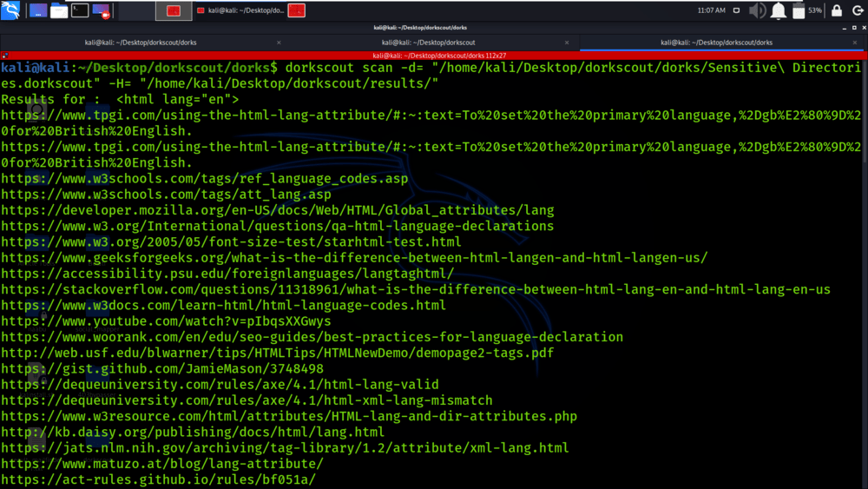The width and height of the screenshot is (868, 489).
Task: Minimize the terminal window
Action: (x=845, y=28)
